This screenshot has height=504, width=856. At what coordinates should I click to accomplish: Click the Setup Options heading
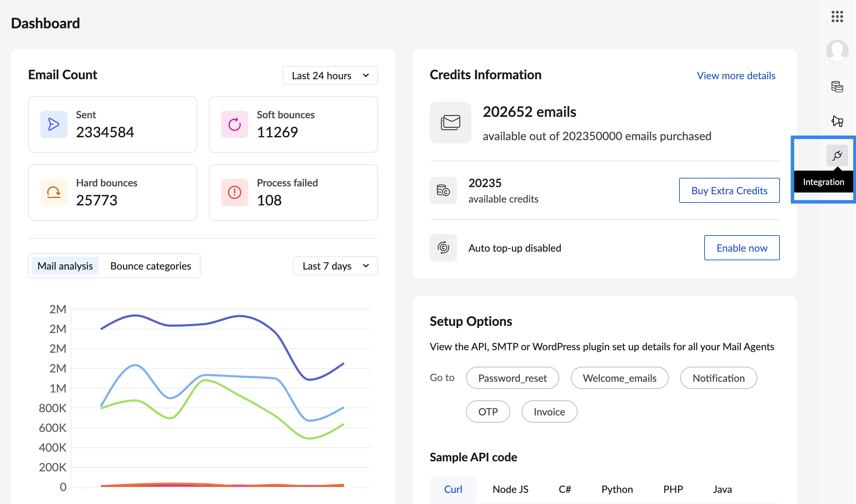(471, 322)
